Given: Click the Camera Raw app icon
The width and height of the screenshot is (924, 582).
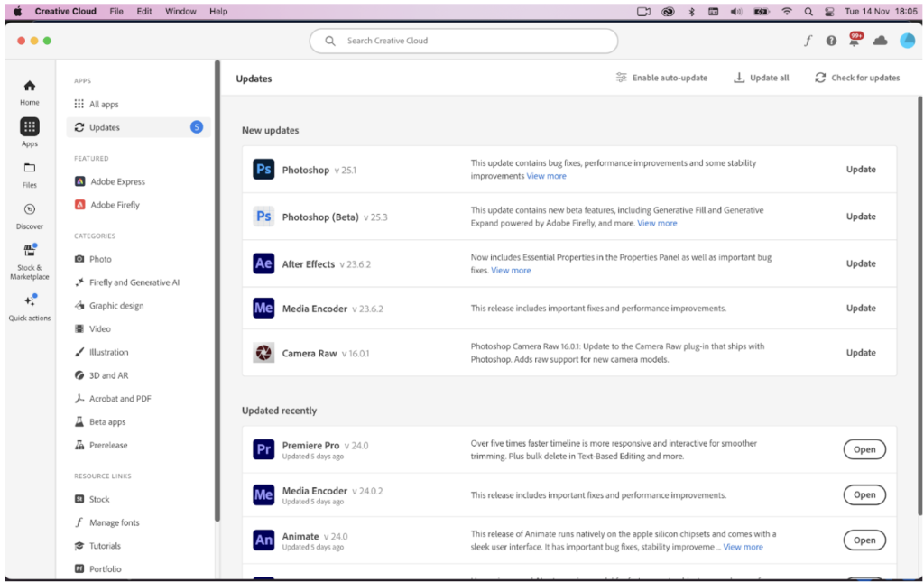Looking at the screenshot, I should point(263,353).
